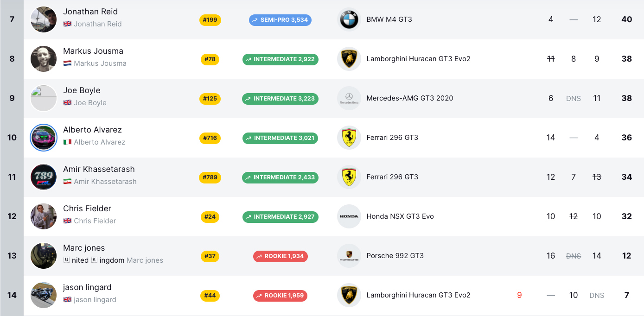This screenshot has width=644, height=316.
Task: Click the #24 car number tag
Action: 210,216
